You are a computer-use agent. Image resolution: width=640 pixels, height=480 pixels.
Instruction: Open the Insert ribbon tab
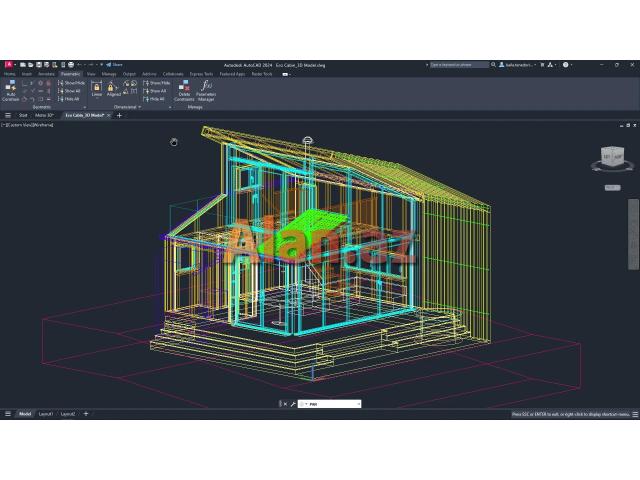27,74
